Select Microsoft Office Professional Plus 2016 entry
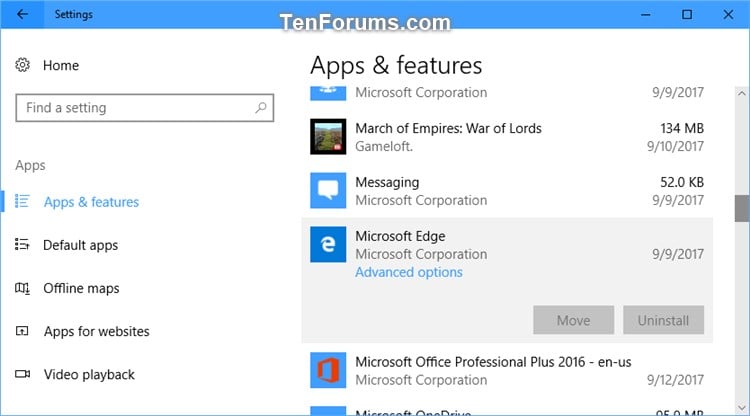Screen dimensions: 750x416 [x=507, y=371]
